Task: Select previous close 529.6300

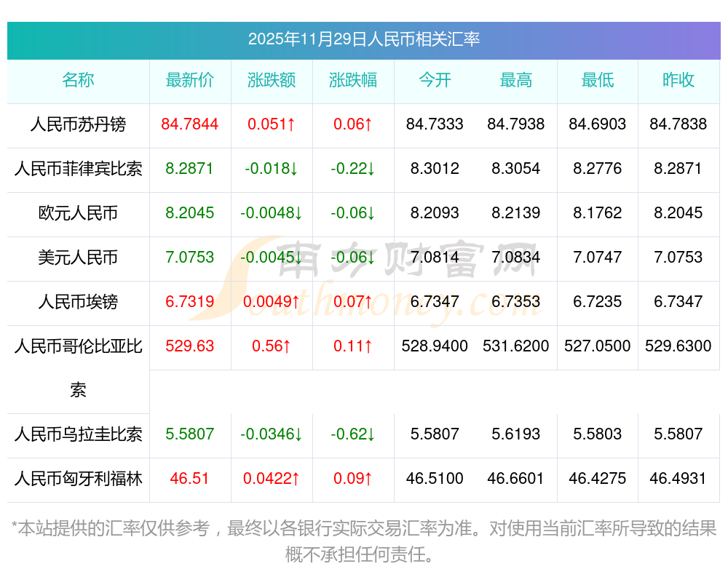Action: pos(678,346)
